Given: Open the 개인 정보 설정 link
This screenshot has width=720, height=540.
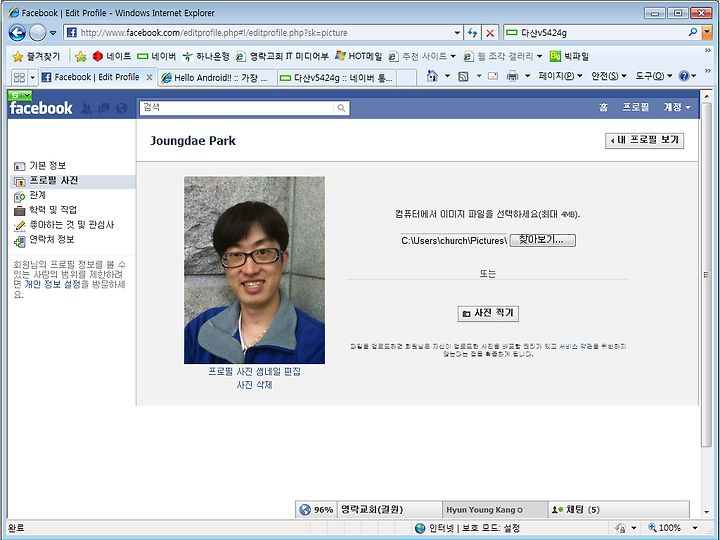Looking at the screenshot, I should (52, 284).
